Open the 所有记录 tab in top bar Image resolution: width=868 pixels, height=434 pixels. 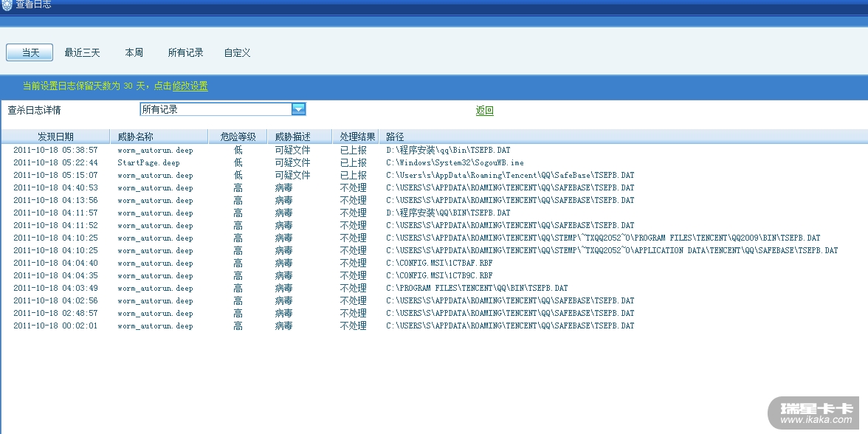185,52
